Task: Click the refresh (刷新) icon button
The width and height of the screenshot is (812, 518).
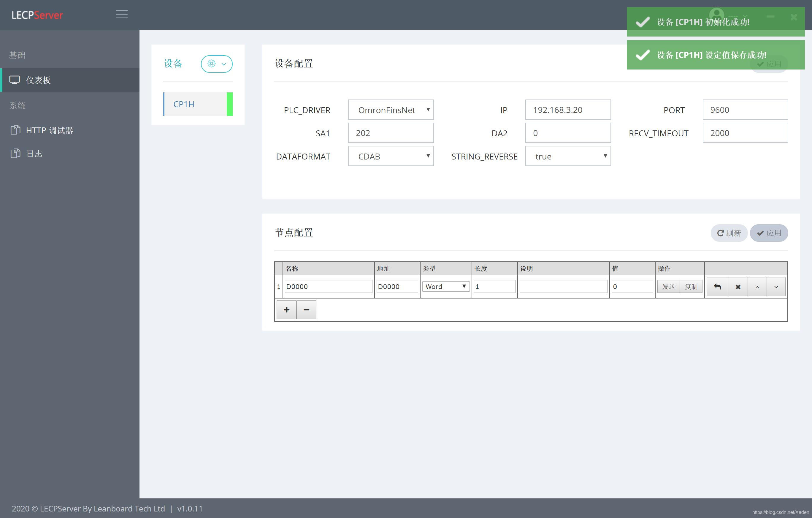Action: (x=729, y=232)
